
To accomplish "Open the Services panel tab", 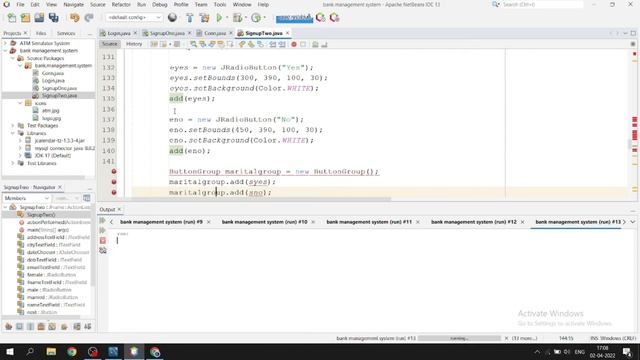I will (66, 33).
